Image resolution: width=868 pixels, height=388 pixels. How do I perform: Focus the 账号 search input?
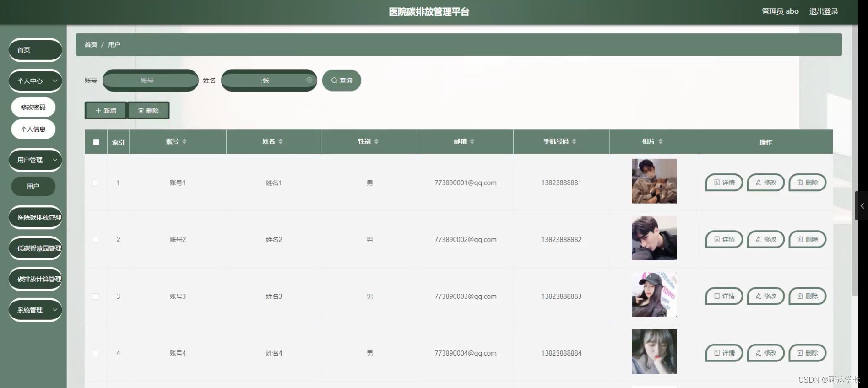[150, 80]
